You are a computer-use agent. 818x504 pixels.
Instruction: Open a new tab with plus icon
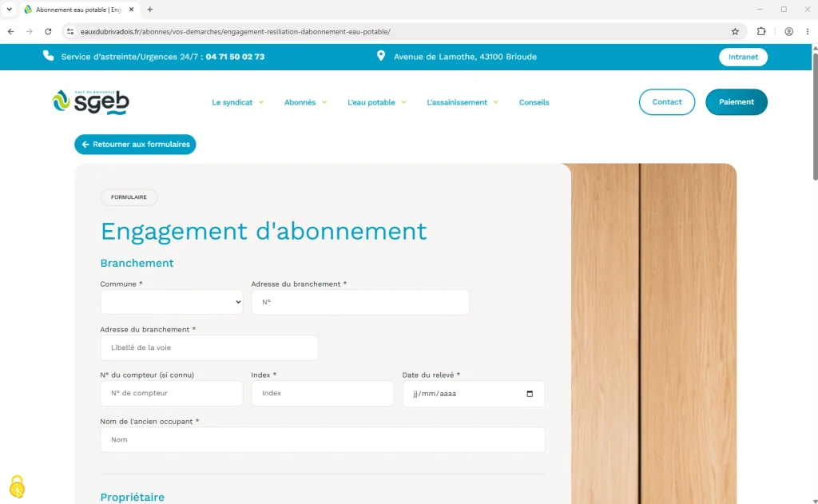pos(149,10)
